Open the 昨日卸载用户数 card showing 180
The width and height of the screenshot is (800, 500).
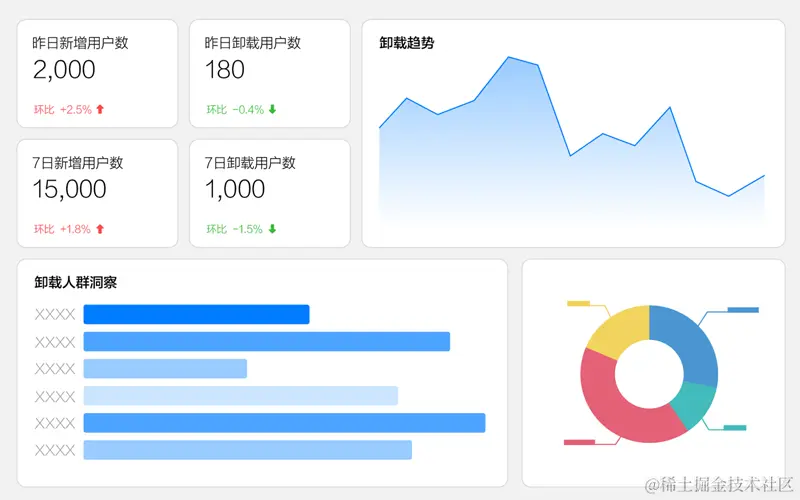(x=270, y=73)
